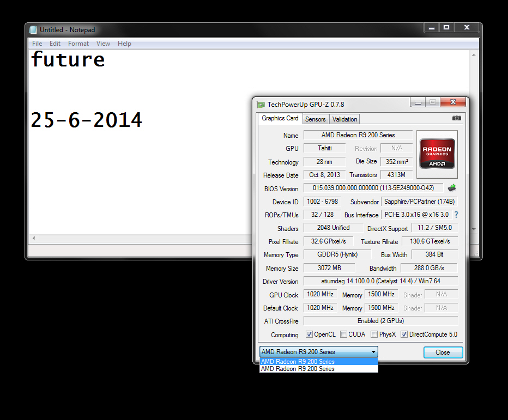This screenshot has width=508, height=420.
Task: Click the Bus Interface PCI-E 3.0 field
Action: click(x=416, y=215)
